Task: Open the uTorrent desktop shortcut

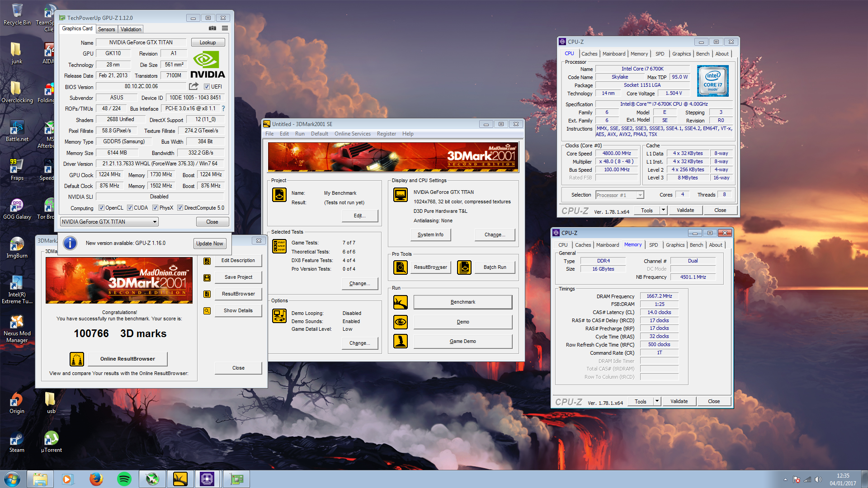Action: point(52,442)
